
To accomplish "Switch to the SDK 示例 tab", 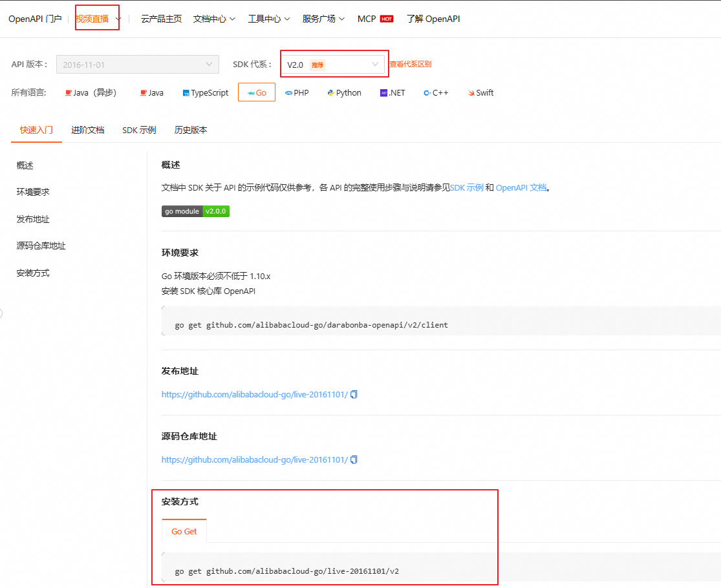I will point(139,130).
